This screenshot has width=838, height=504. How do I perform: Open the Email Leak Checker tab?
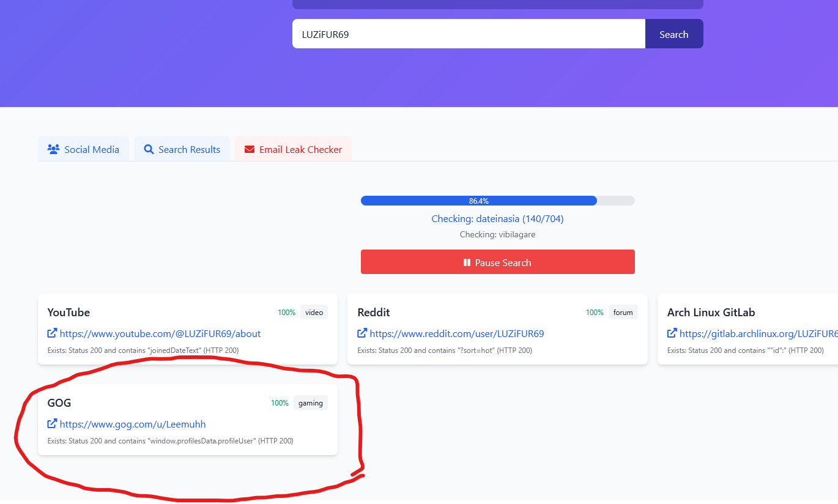pos(293,149)
